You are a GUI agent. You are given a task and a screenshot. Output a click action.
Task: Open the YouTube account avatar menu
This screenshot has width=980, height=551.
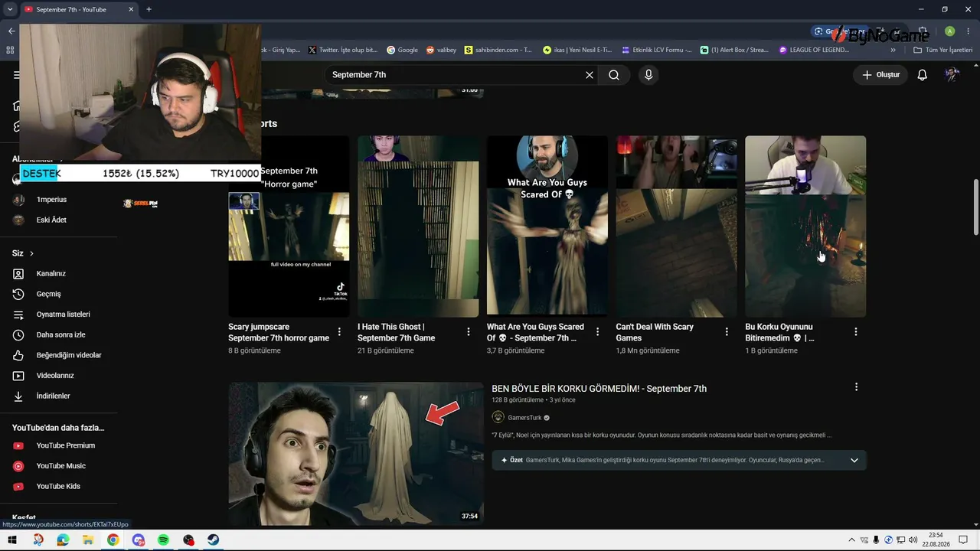[952, 75]
